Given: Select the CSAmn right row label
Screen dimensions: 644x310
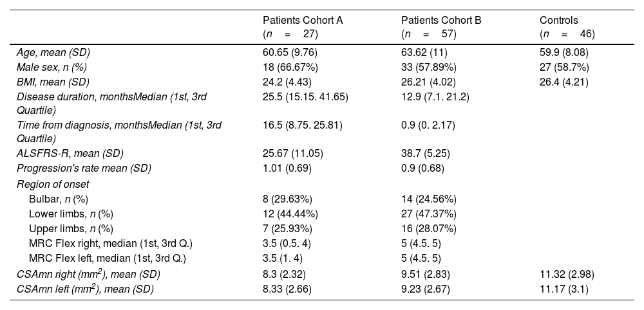Looking at the screenshot, I should [x=81, y=275].
